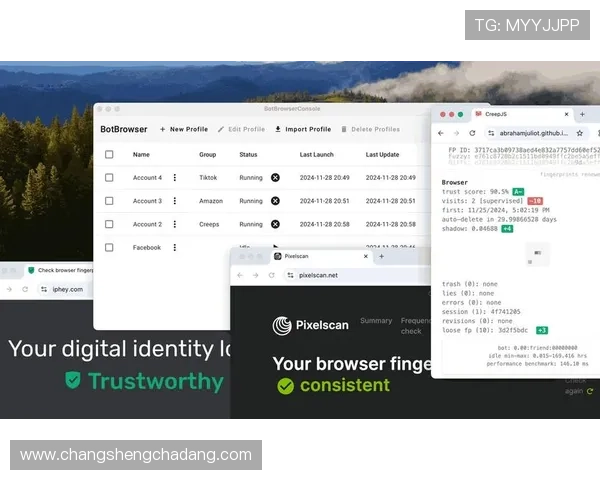
Task: Open the three-dot menu for Account 4
Action: pos(174,178)
